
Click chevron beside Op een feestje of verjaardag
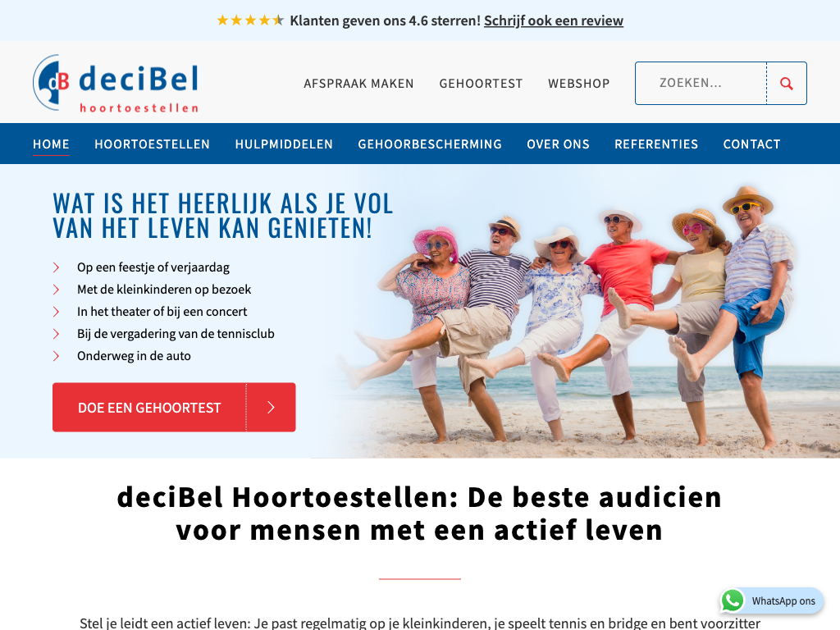(57, 267)
